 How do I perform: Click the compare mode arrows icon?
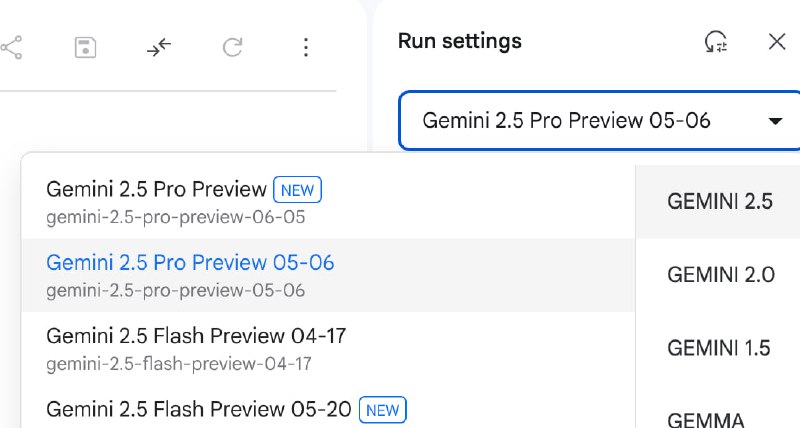point(159,47)
